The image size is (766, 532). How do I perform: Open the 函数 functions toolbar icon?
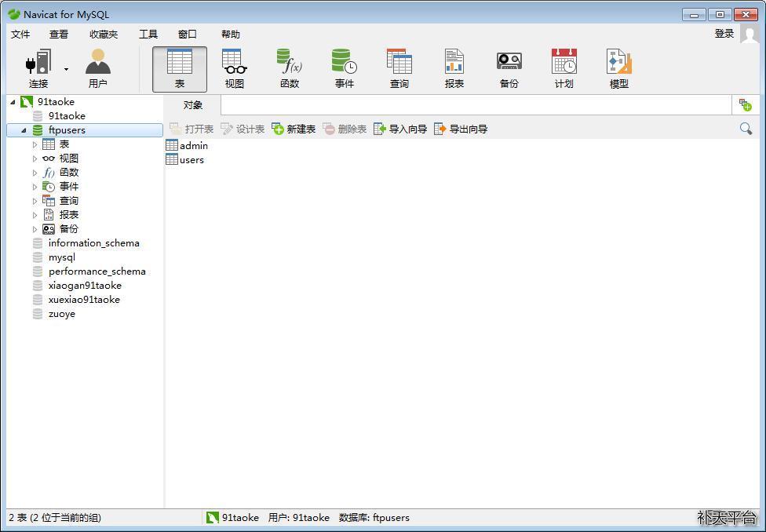(x=290, y=69)
